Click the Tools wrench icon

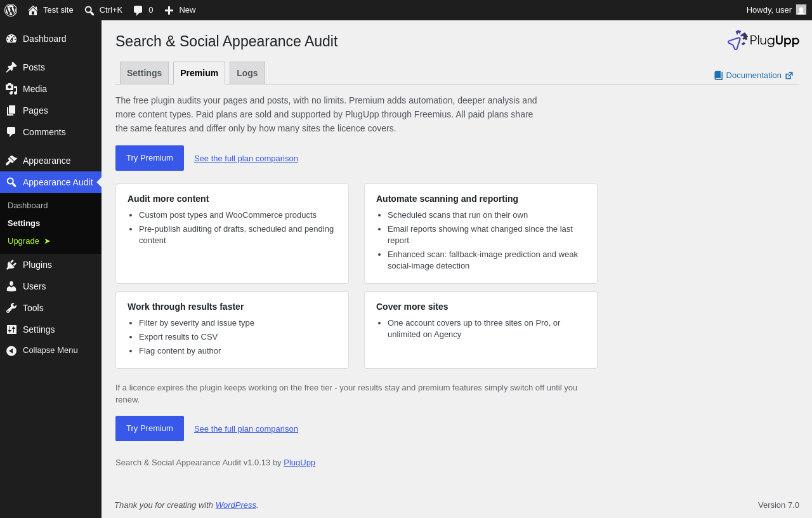click(x=11, y=308)
